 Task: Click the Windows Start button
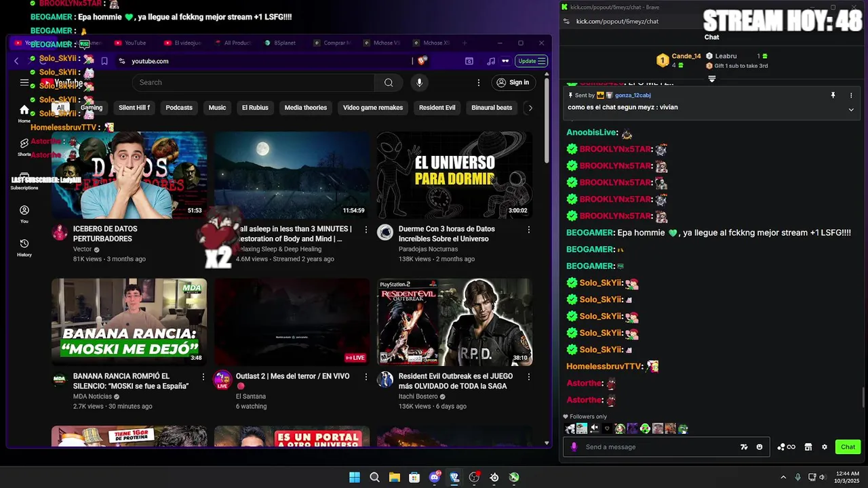(355, 478)
